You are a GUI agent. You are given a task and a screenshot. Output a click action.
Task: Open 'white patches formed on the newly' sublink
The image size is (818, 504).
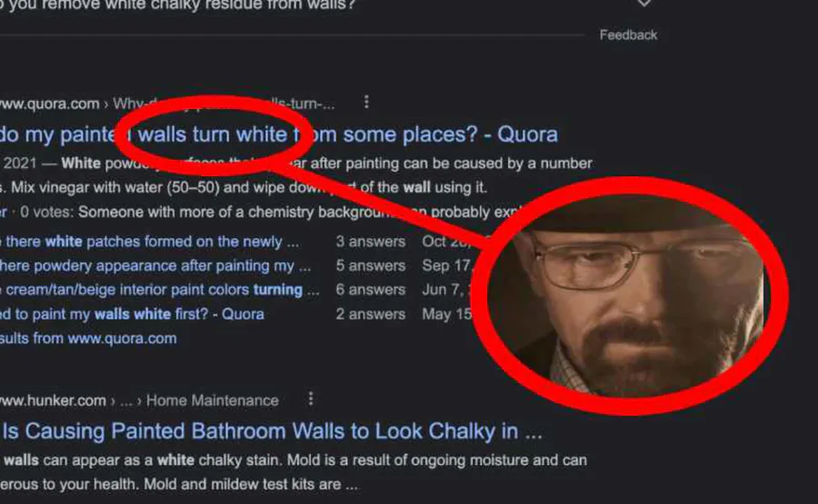coord(150,242)
